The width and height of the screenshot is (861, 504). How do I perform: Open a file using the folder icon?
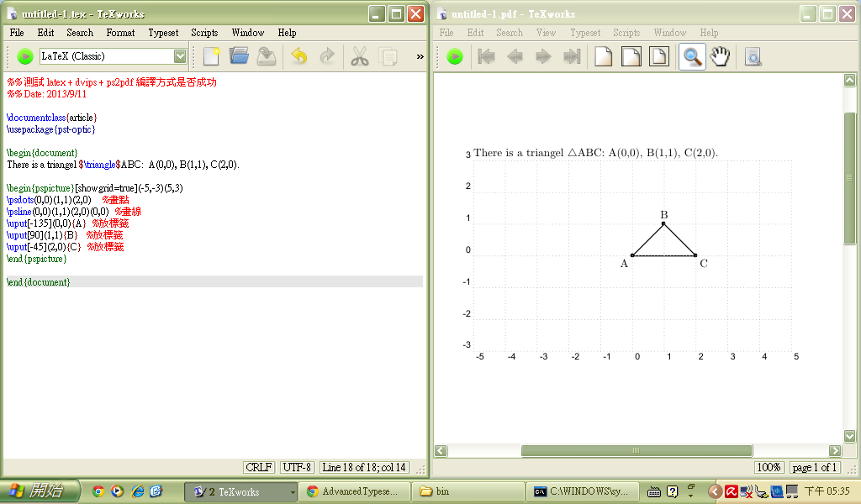tap(239, 57)
